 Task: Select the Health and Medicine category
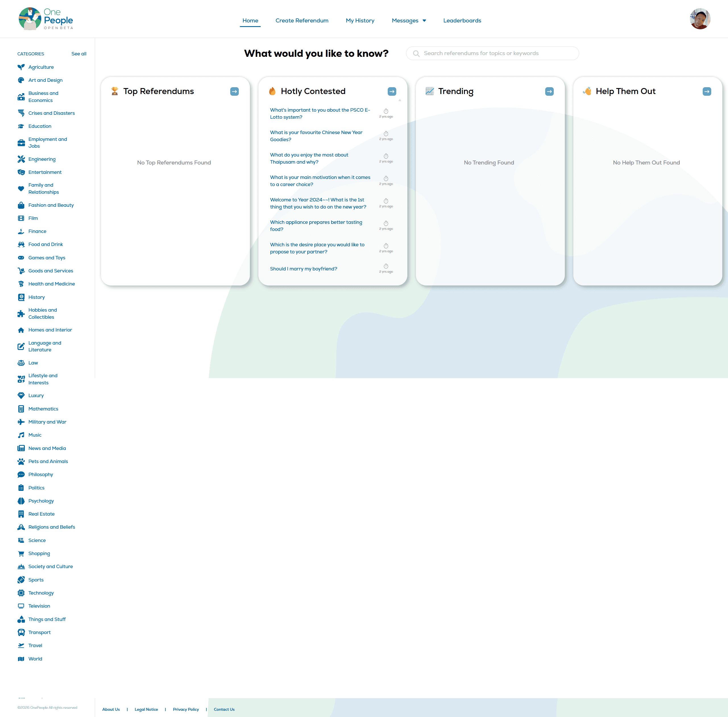(x=52, y=284)
